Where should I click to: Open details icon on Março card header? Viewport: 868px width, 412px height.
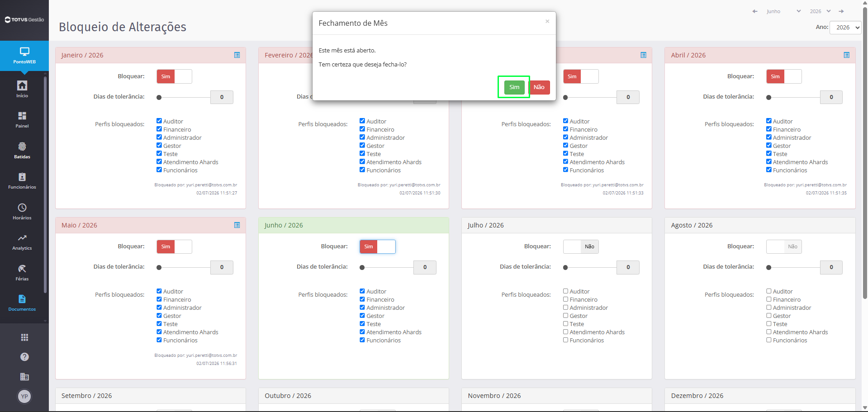(643, 55)
